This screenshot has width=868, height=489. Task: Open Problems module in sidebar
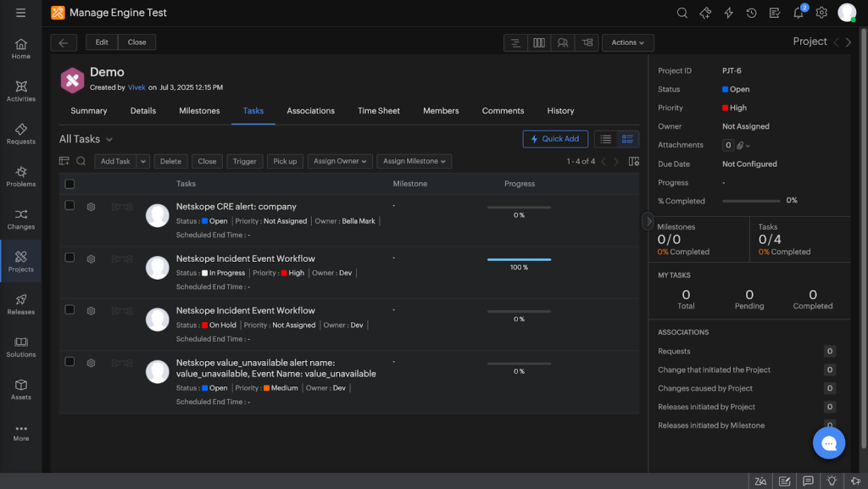(21, 176)
